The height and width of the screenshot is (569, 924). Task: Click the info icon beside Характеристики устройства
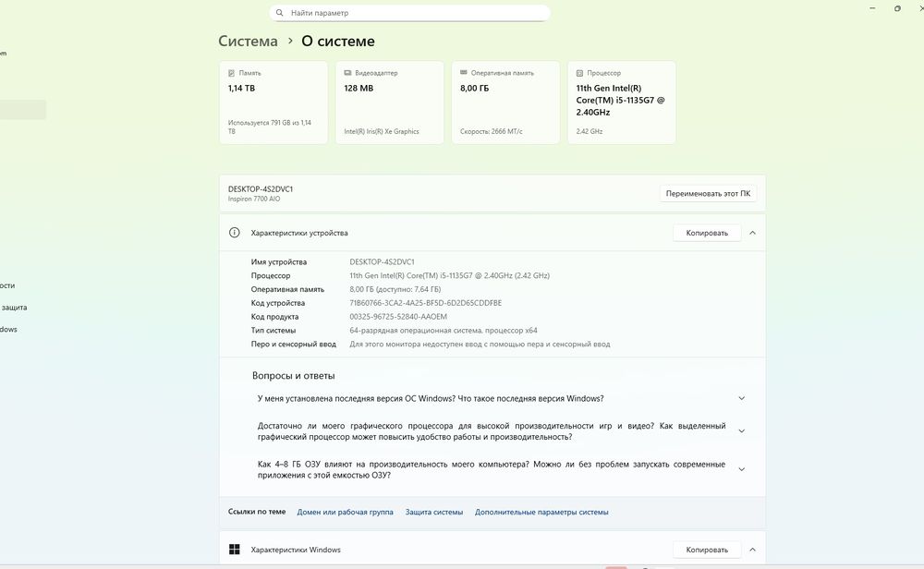click(x=234, y=233)
